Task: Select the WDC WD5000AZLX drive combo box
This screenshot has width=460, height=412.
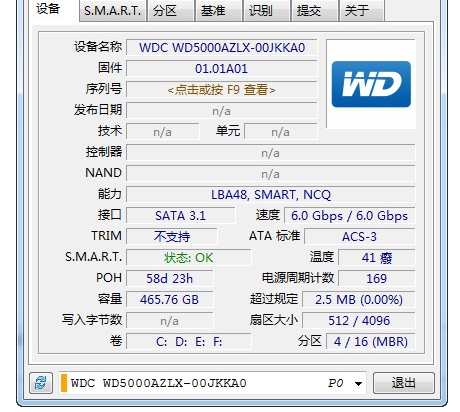Action: [x=212, y=383]
